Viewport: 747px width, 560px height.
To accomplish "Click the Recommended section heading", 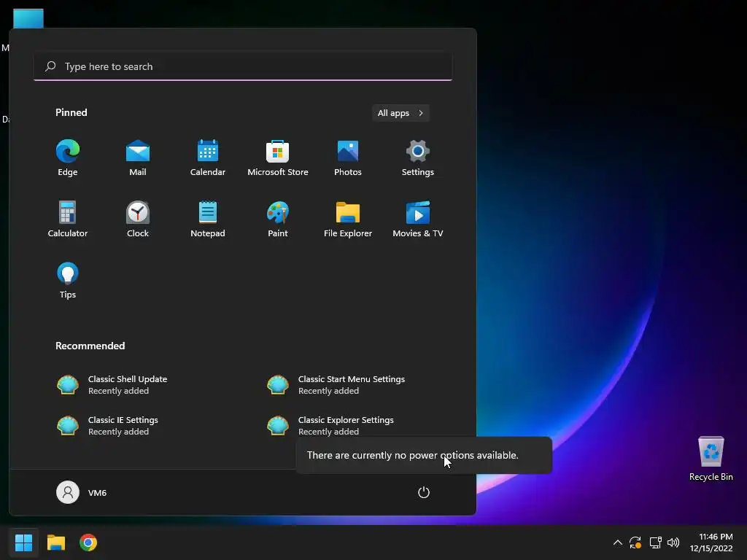I will (90, 346).
